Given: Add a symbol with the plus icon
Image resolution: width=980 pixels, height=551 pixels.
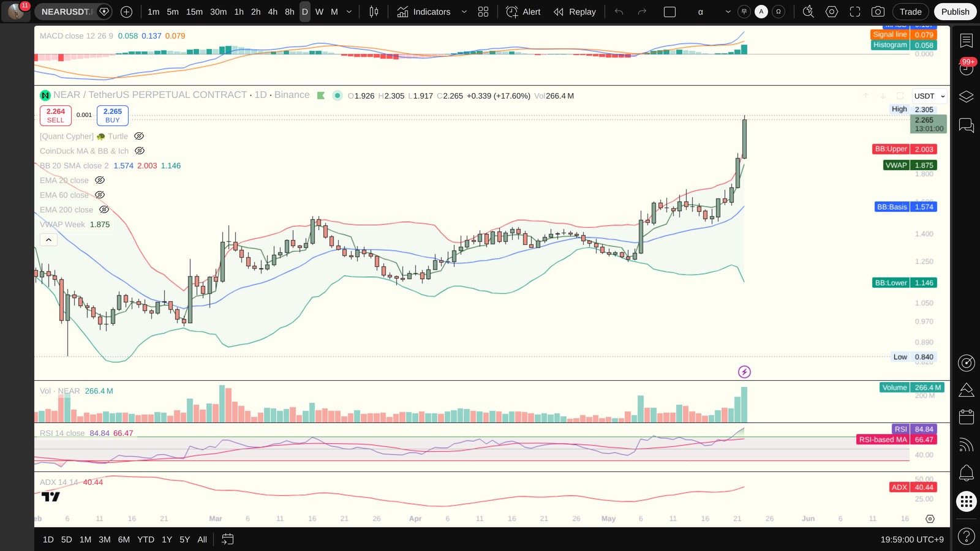Looking at the screenshot, I should pos(126,12).
